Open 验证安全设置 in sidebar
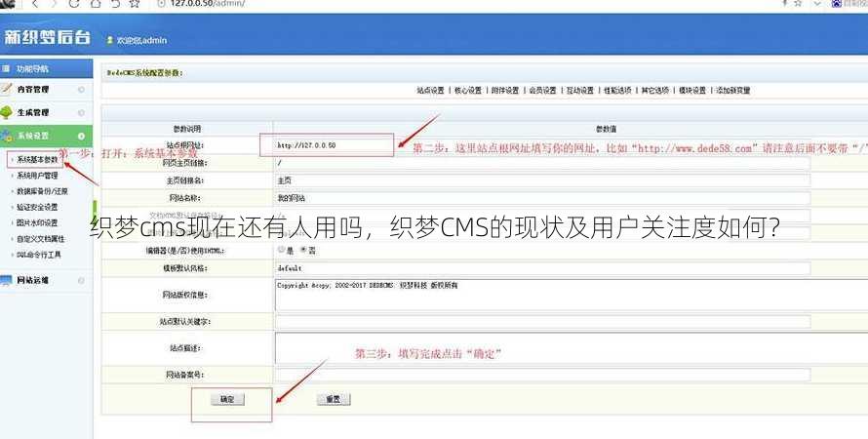This screenshot has width=868, height=439. [37, 207]
